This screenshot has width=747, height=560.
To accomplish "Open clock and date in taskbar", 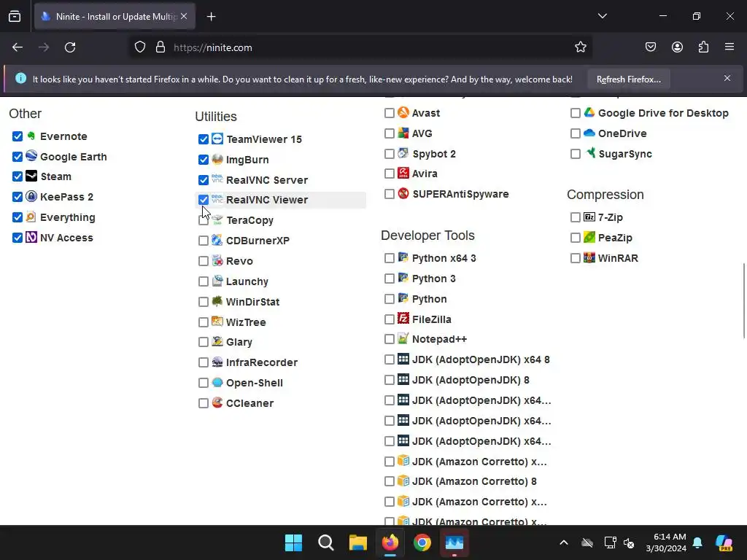I will click(665, 542).
